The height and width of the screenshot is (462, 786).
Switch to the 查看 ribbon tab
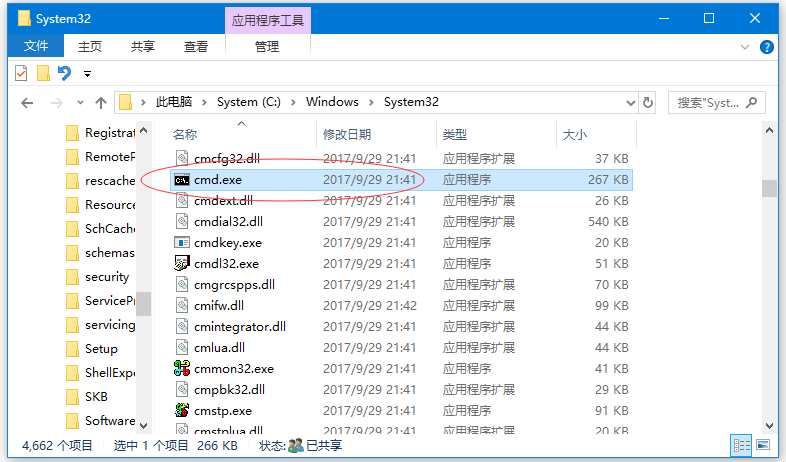pyautogui.click(x=195, y=47)
